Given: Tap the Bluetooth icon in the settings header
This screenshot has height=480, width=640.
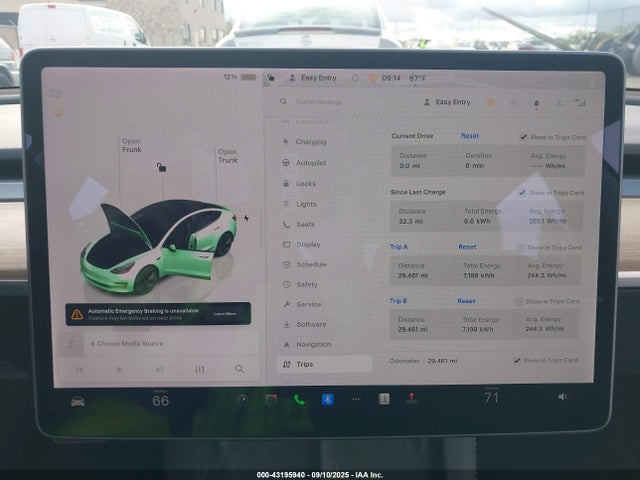Looking at the screenshot, I should [x=559, y=103].
